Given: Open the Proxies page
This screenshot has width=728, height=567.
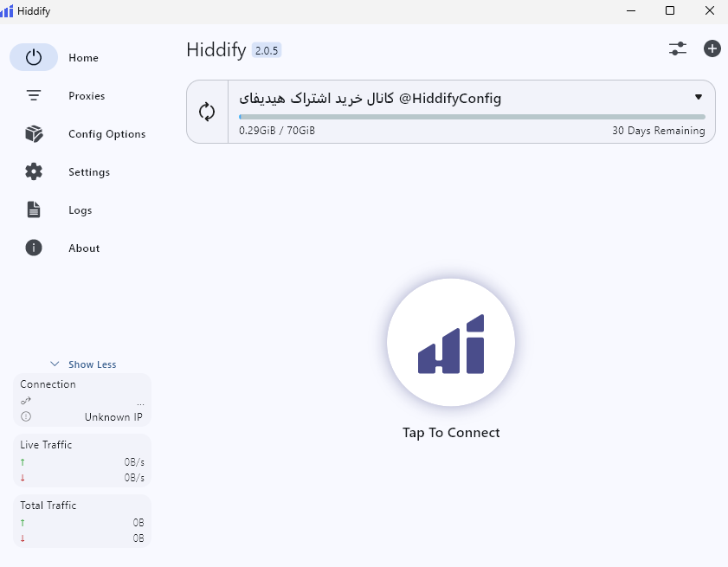Looking at the screenshot, I should pos(87,96).
